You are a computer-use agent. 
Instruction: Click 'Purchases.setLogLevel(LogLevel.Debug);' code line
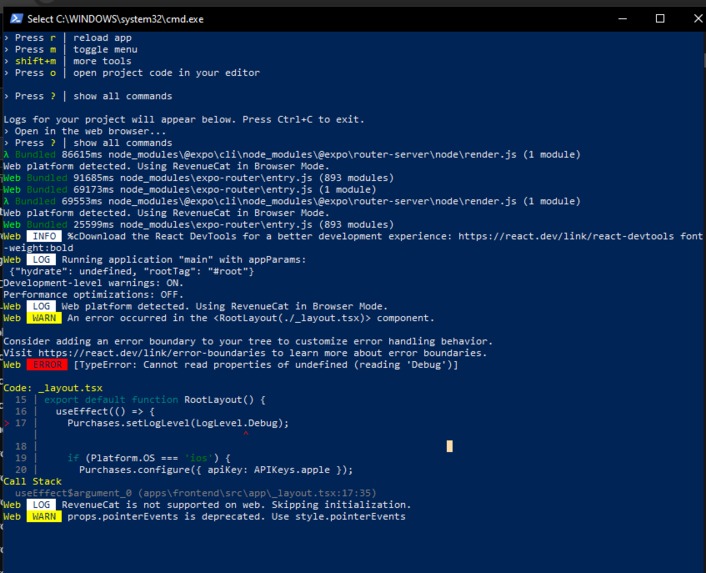click(178, 423)
